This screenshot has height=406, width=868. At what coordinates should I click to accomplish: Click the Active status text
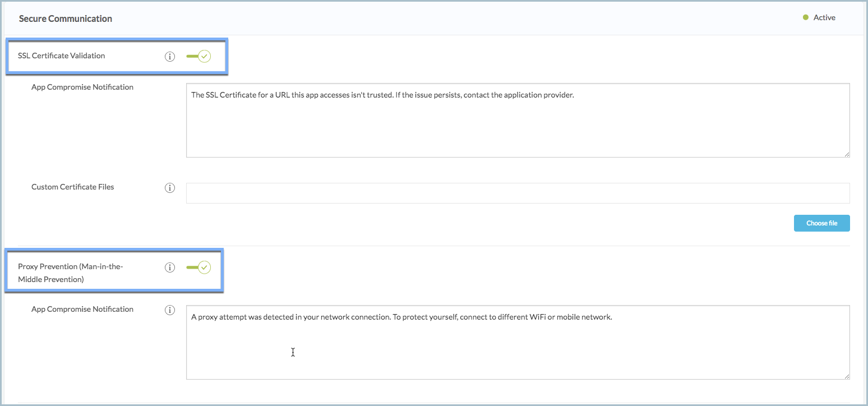coord(824,18)
